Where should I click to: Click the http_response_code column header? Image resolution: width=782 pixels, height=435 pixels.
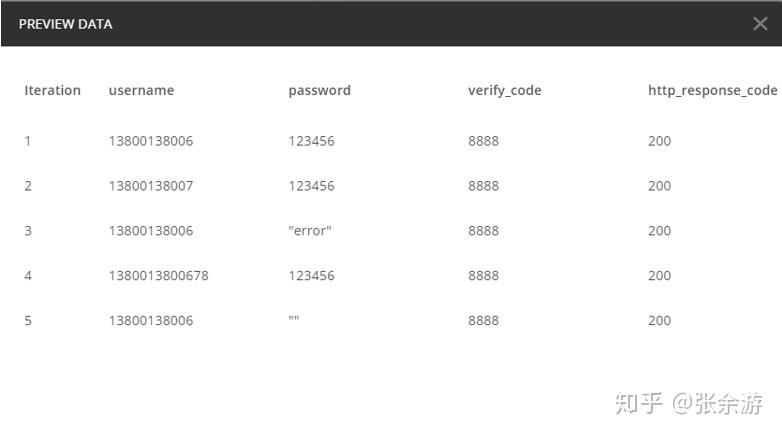point(712,90)
